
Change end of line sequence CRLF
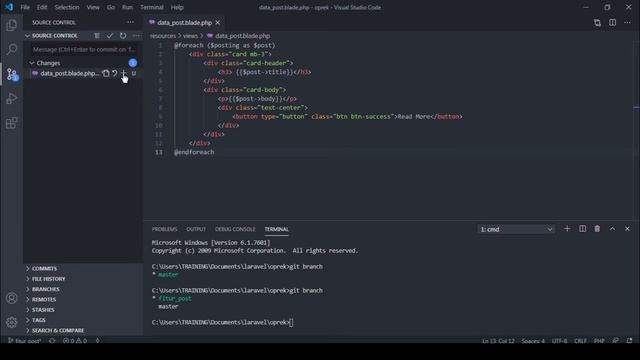pos(580,341)
